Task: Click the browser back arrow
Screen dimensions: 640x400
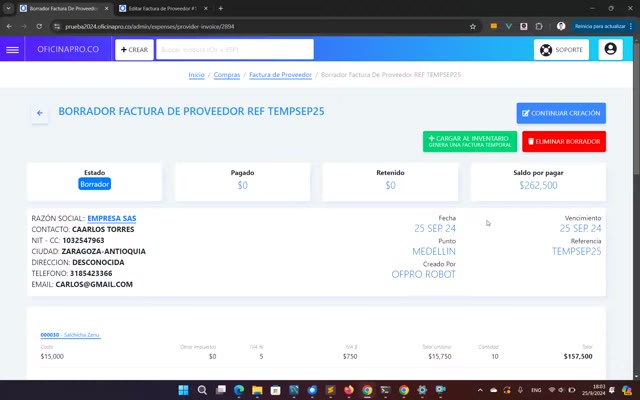Action: pyautogui.click(x=9, y=27)
